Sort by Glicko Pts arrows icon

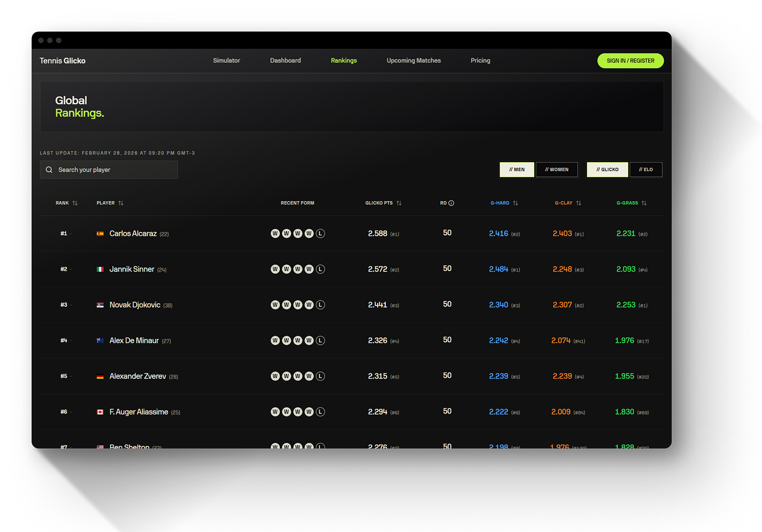399,203
